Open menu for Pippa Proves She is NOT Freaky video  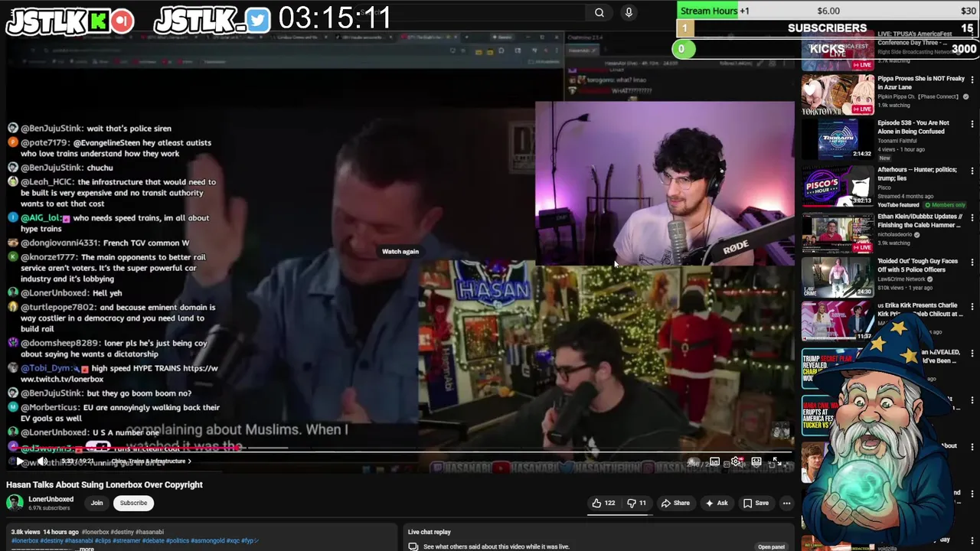pyautogui.click(x=972, y=79)
